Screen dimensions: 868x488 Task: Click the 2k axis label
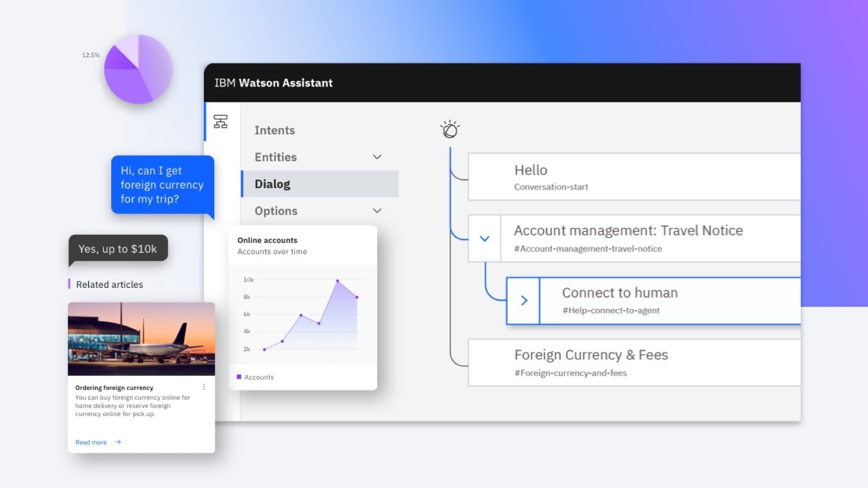click(247, 349)
